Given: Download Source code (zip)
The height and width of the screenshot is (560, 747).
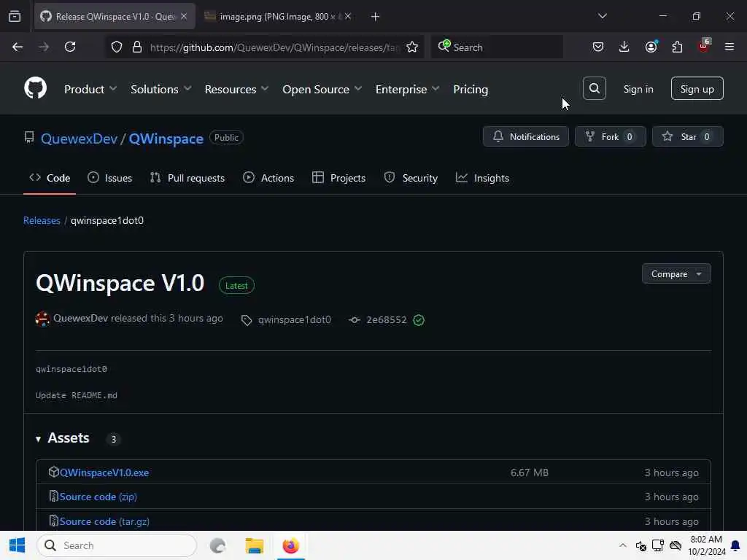Looking at the screenshot, I should (98, 497).
